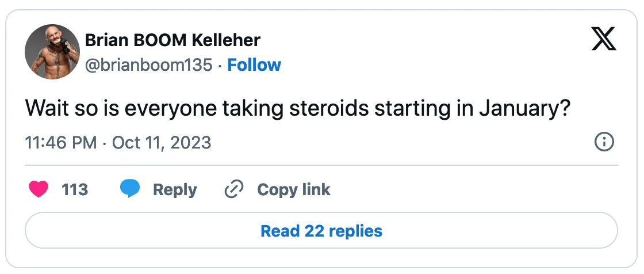Click the Oct 11, 2023 date

point(160,142)
